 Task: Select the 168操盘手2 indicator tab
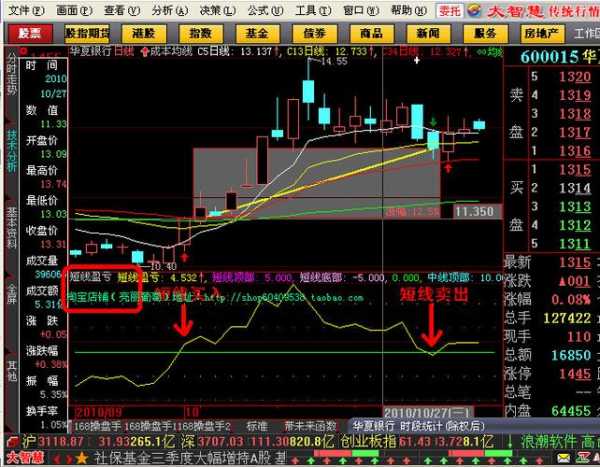pos(202,426)
